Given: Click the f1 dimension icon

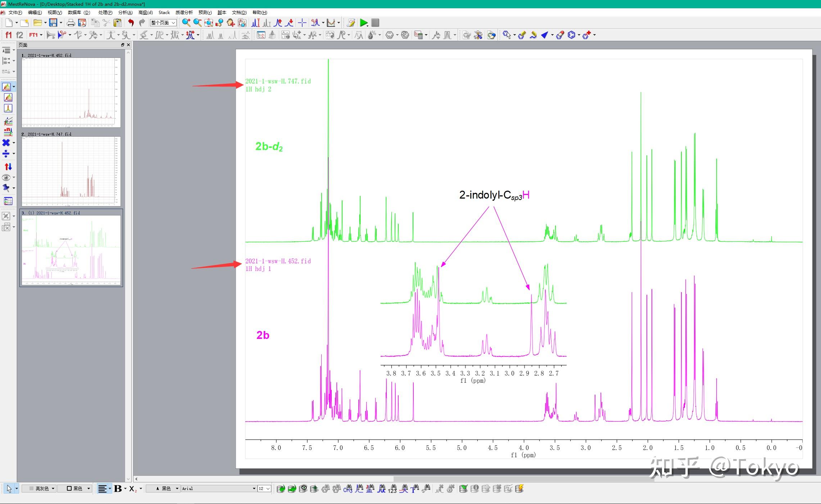Looking at the screenshot, I should coord(8,35).
